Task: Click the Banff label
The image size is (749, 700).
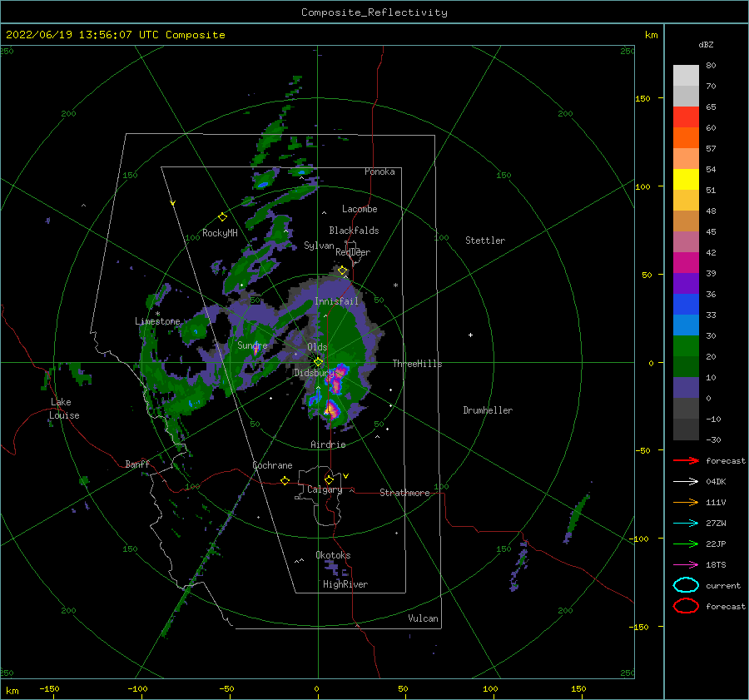Action: [137, 464]
